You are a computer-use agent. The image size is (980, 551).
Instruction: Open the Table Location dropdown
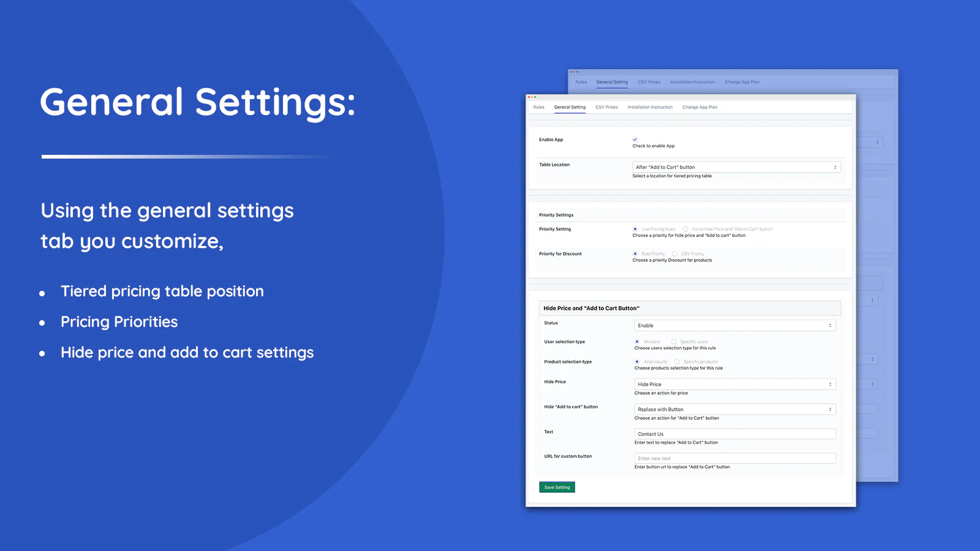point(736,167)
